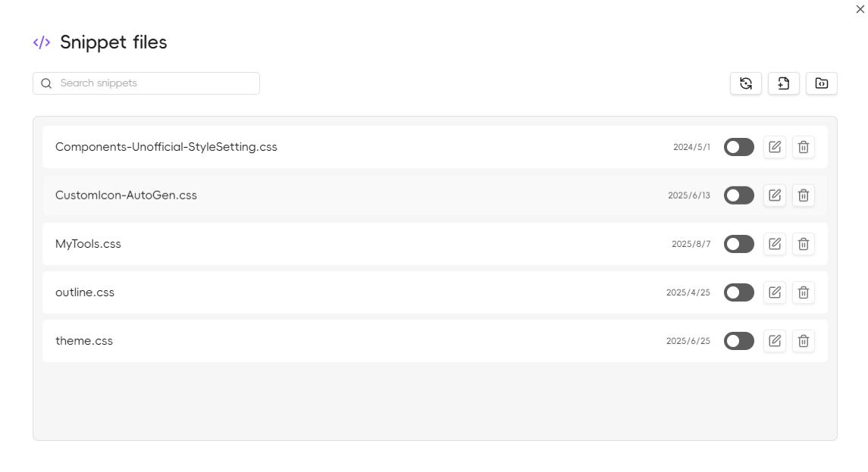Toggle on the CustomIcon-AutoGen.css snippet
868x472 pixels.
tap(739, 195)
